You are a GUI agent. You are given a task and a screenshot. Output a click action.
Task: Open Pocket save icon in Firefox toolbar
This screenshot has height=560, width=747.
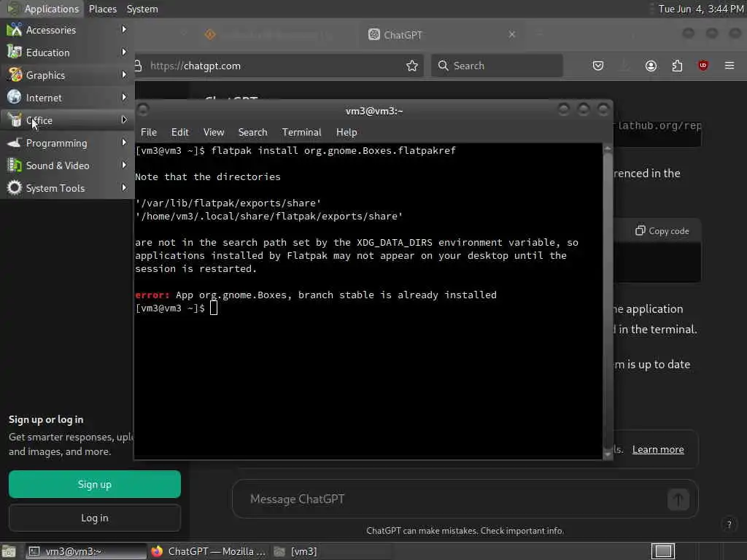click(598, 66)
